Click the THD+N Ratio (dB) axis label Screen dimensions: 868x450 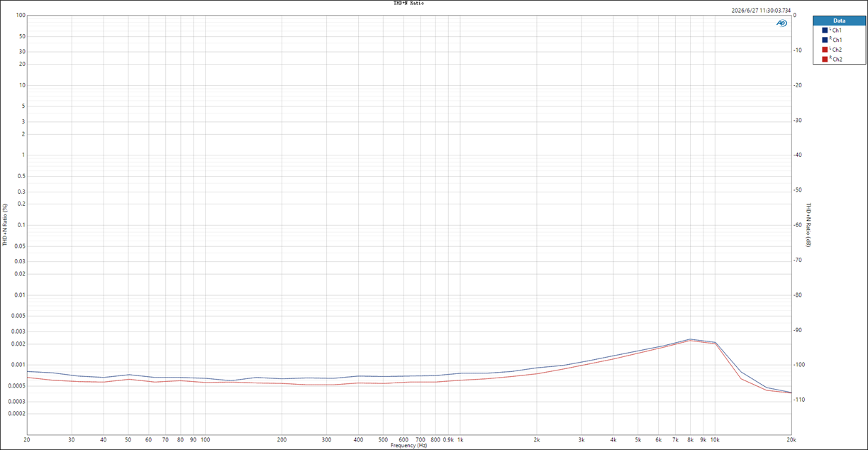pos(808,225)
